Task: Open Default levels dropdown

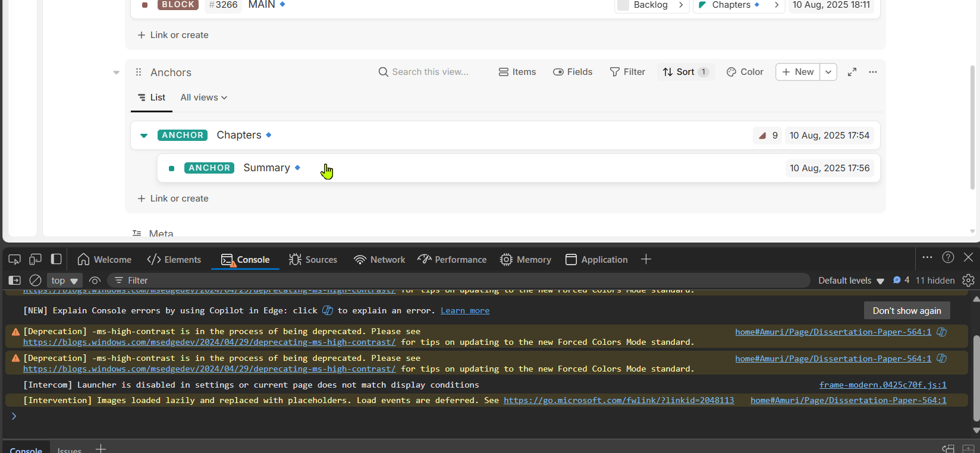Action: coord(851,281)
